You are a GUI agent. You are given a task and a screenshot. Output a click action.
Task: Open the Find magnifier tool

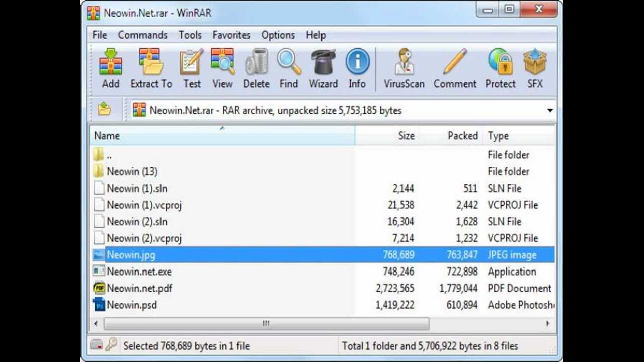coord(289,63)
